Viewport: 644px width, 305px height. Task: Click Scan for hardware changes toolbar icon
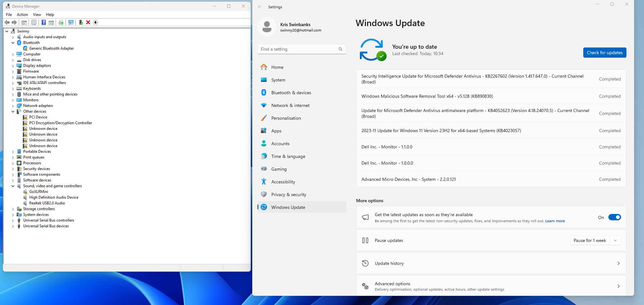(x=71, y=22)
